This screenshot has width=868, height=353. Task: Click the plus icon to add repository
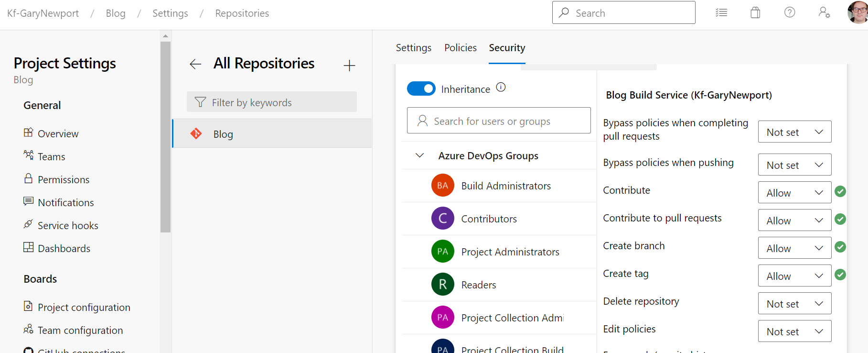click(349, 66)
